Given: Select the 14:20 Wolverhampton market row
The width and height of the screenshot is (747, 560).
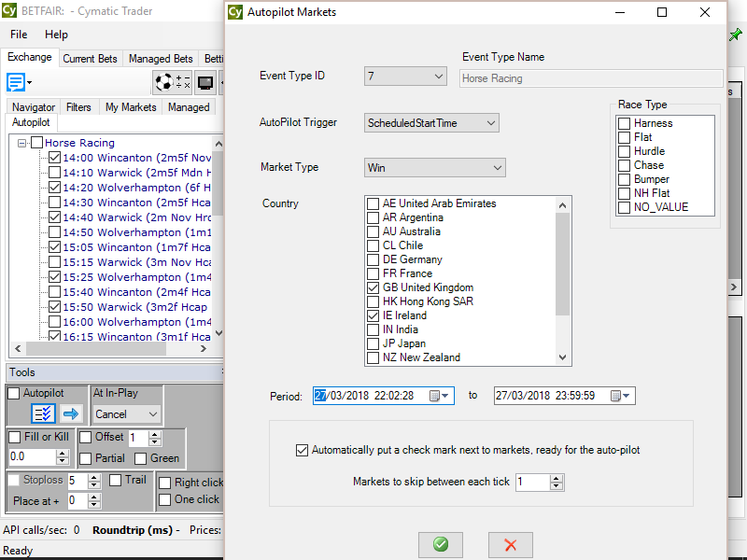Looking at the screenshot, I should point(136,188).
